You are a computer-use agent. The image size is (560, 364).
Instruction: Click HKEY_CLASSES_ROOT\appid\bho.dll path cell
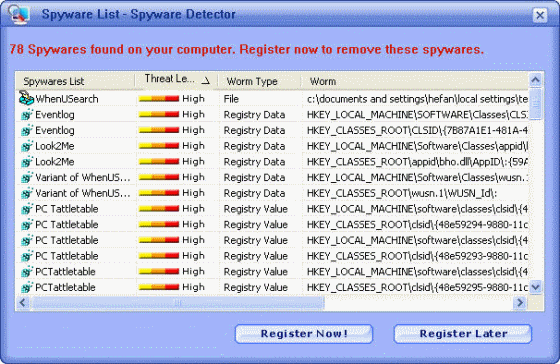[x=417, y=162]
